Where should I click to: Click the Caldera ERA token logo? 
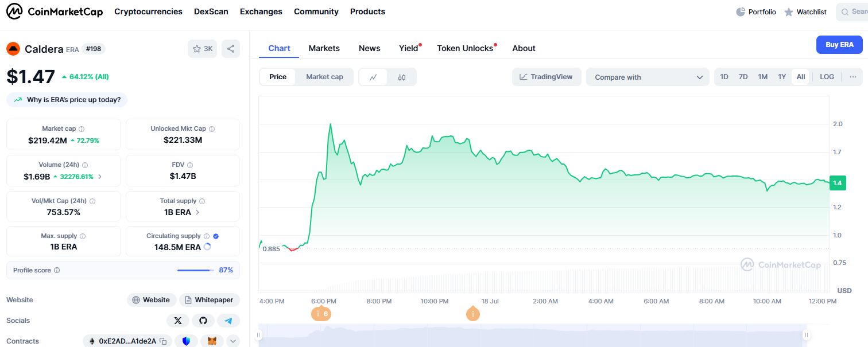[x=13, y=49]
